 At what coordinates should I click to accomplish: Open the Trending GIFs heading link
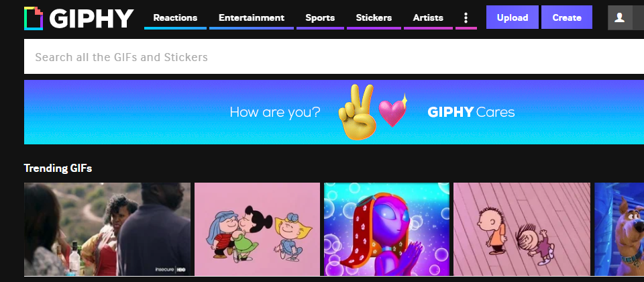[58, 168]
